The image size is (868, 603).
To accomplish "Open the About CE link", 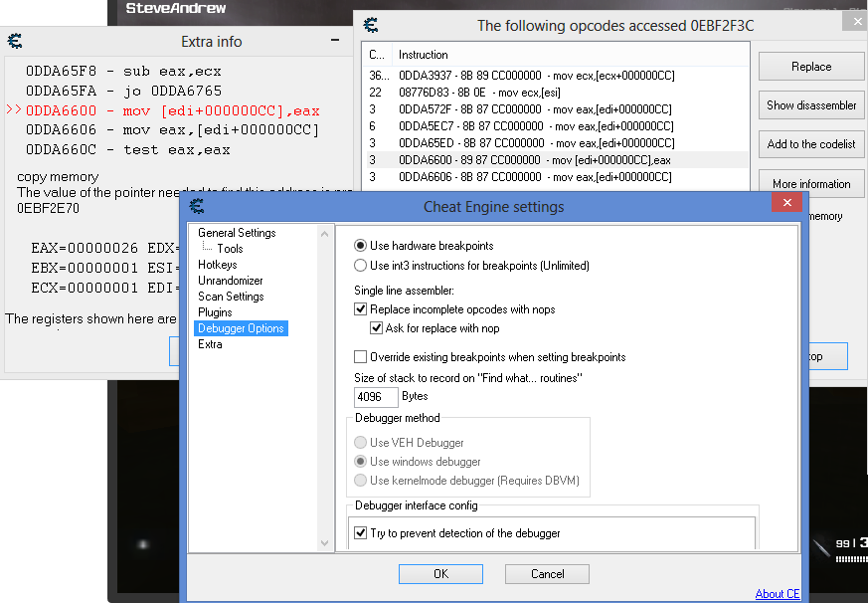I will coord(777,594).
